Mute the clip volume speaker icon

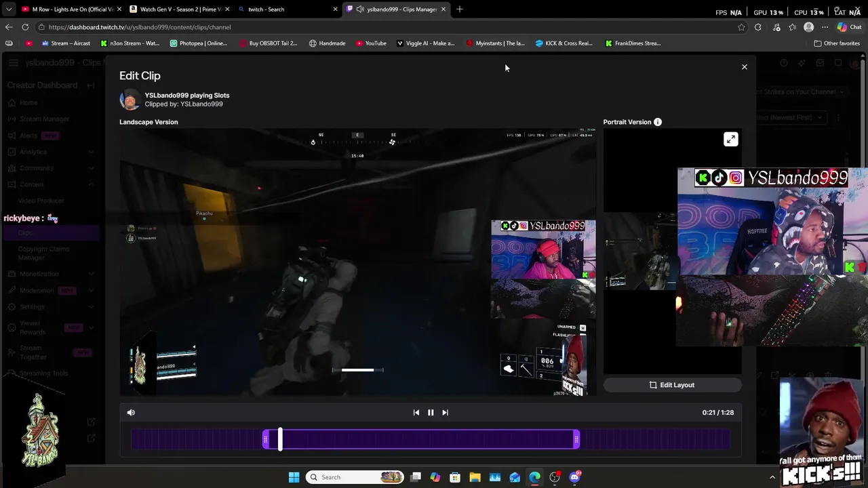click(x=131, y=412)
